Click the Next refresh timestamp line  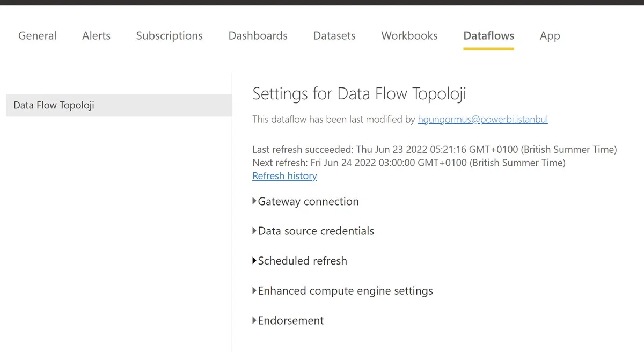click(x=409, y=163)
